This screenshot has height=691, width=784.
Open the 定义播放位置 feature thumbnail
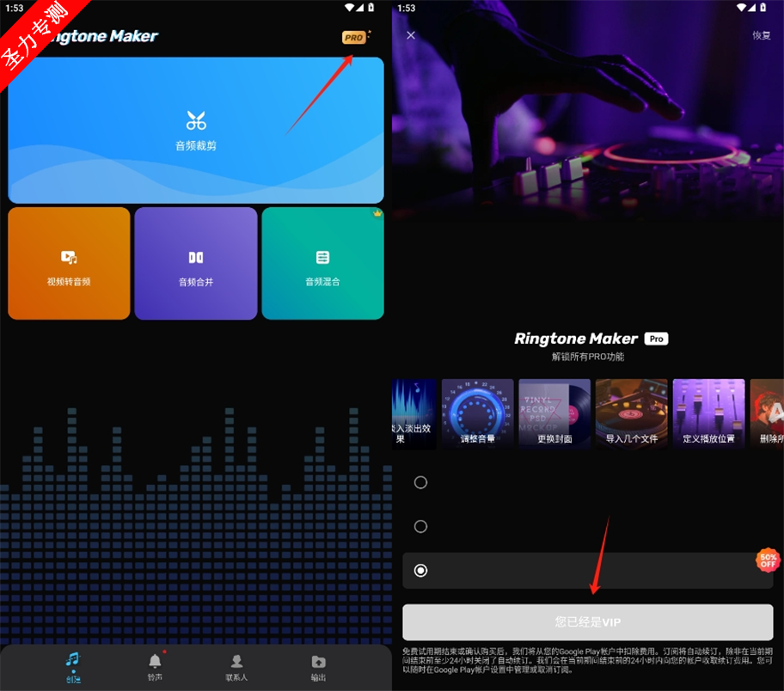[708, 413]
